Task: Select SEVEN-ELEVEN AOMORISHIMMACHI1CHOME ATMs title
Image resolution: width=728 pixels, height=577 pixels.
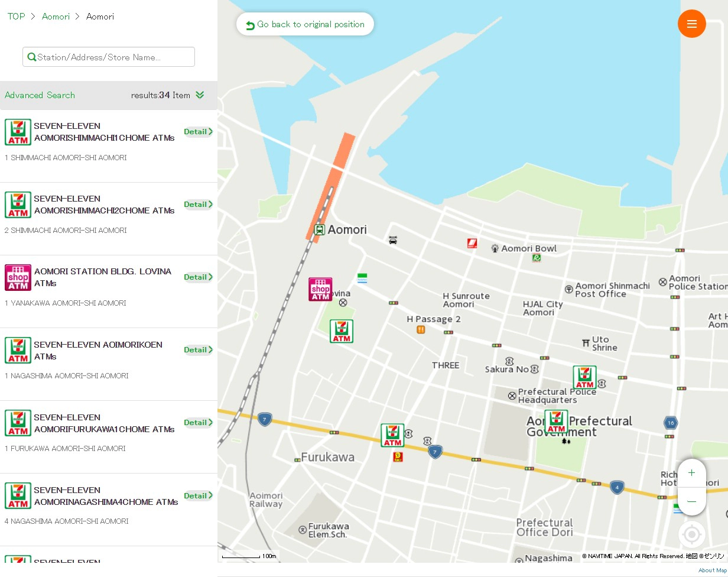Action: point(105,132)
